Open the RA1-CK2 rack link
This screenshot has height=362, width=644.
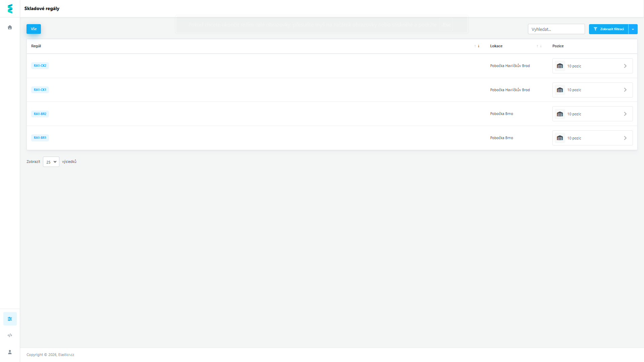pos(40,66)
